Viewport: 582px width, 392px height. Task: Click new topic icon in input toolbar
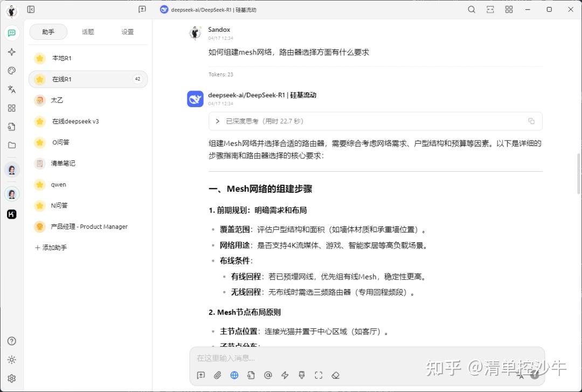point(201,375)
